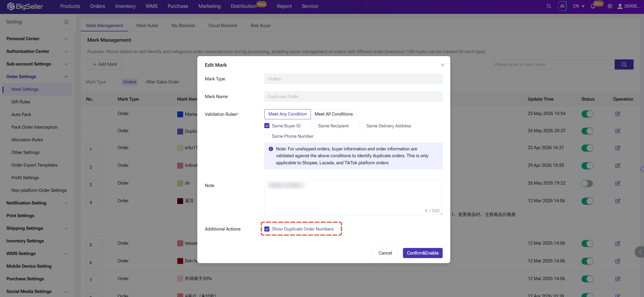Screen dimensions: 644x297
Task: Edit the mark updated 25 May 2026 10:54
Action: (x=618, y=114)
